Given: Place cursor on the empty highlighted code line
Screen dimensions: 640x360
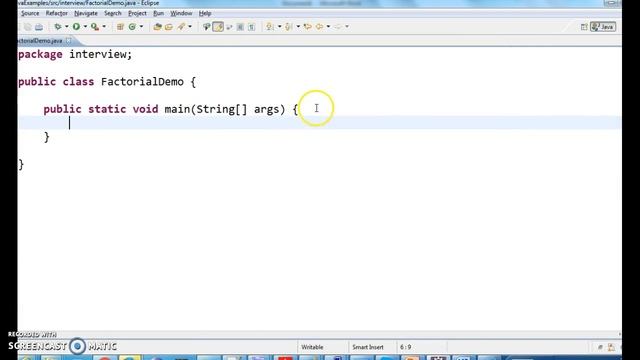Looking at the screenshot, I should click(320, 123).
